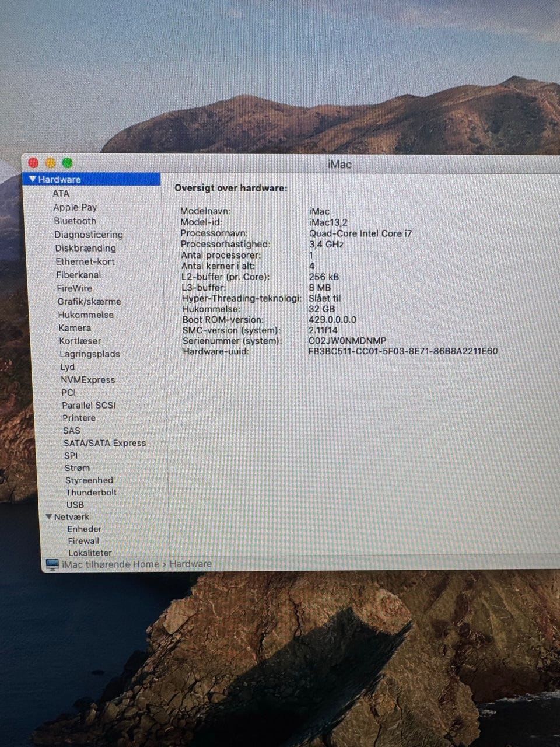
Task: Open USB entry in sidebar
Action: [x=75, y=505]
